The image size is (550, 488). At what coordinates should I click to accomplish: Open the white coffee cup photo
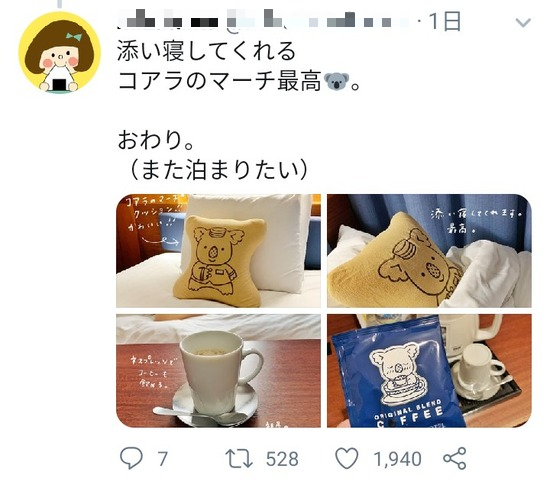pyautogui.click(x=218, y=371)
